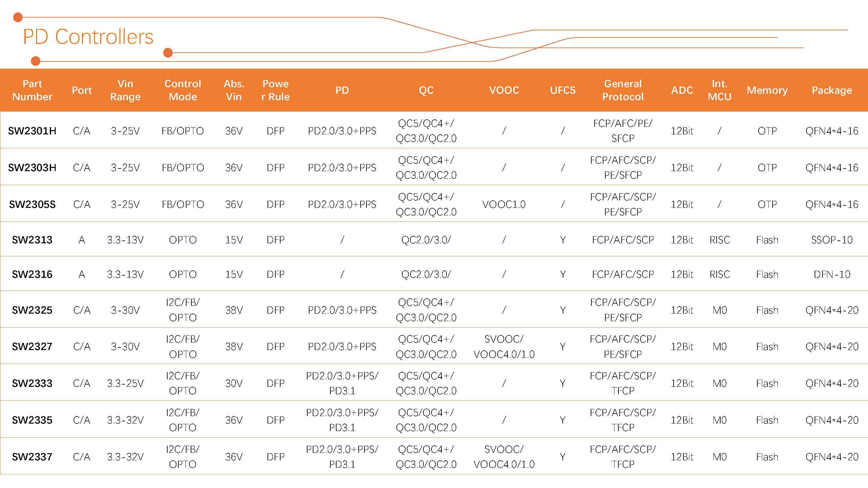Viewport: 868px width, 488px height.
Task: Select the SW2327 part number
Action: [32, 346]
